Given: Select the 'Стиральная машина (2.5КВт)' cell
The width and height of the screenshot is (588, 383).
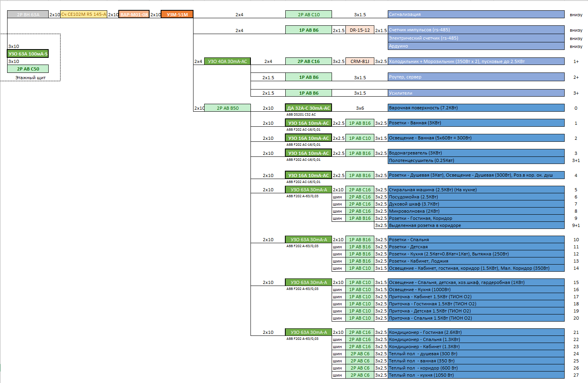Looking at the screenshot, I should [476, 190].
